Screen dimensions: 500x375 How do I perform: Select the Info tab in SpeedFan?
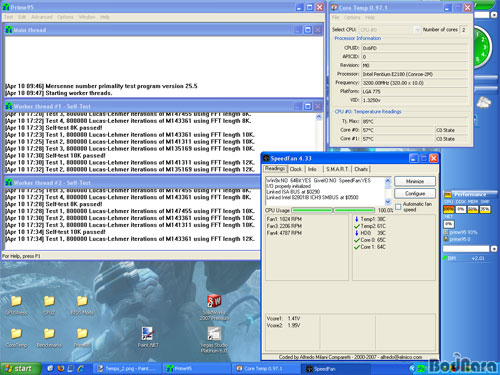(312, 169)
